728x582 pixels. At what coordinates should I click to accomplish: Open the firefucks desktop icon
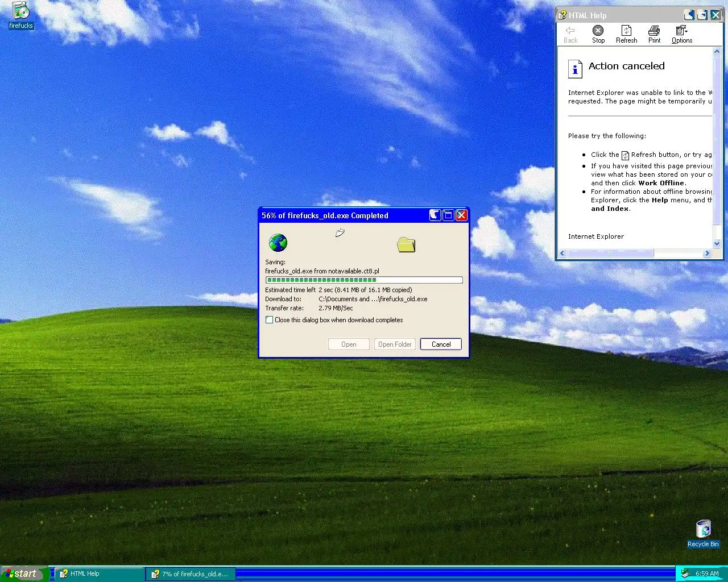[x=20, y=15]
